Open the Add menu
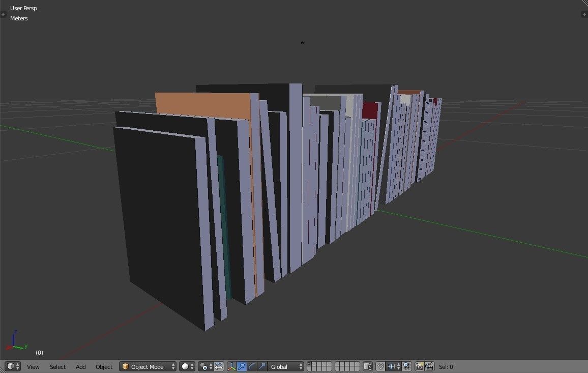The image size is (588, 373). pyautogui.click(x=81, y=367)
